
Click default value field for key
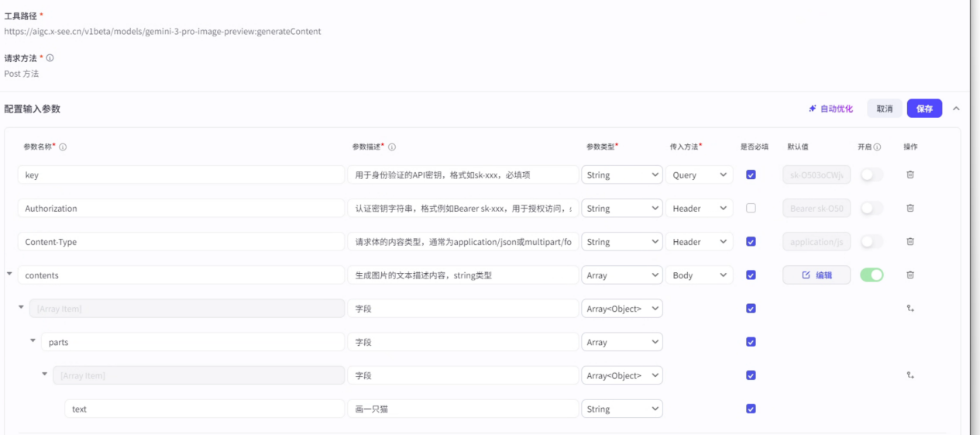(817, 174)
